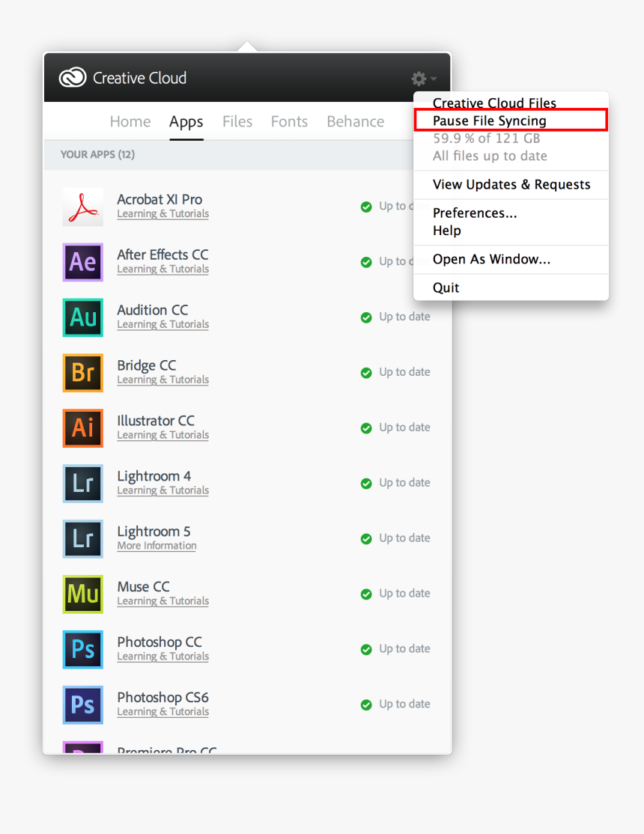This screenshot has width=644, height=834.
Task: Click the Audition CC app name
Action: (153, 310)
